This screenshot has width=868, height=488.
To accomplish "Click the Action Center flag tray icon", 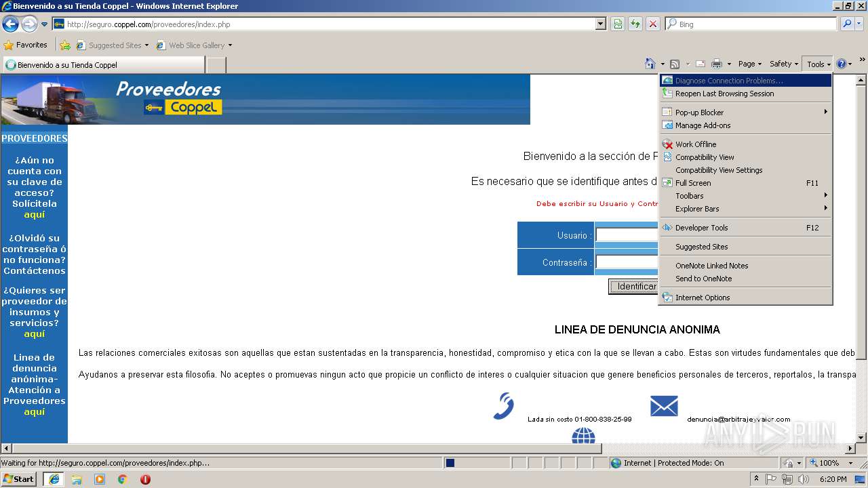I will tap(771, 479).
